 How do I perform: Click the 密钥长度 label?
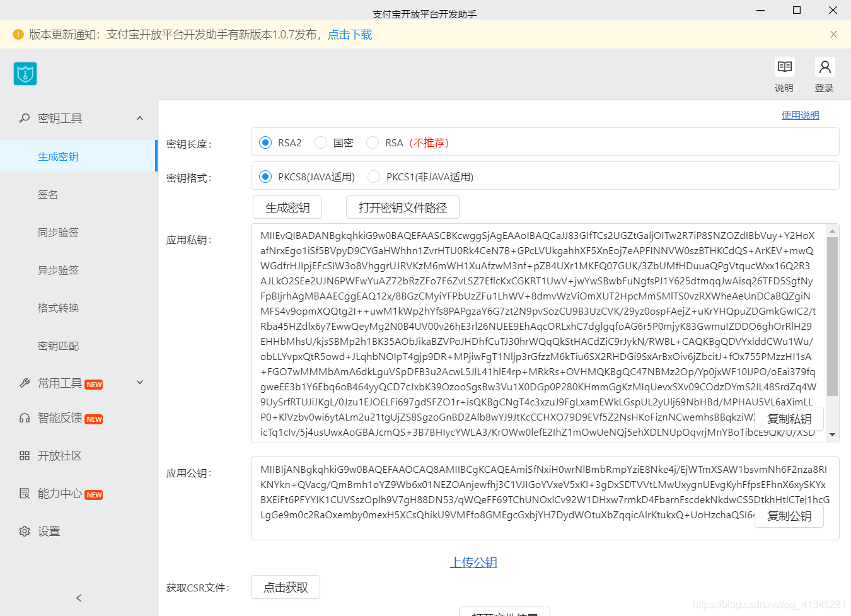(189, 144)
